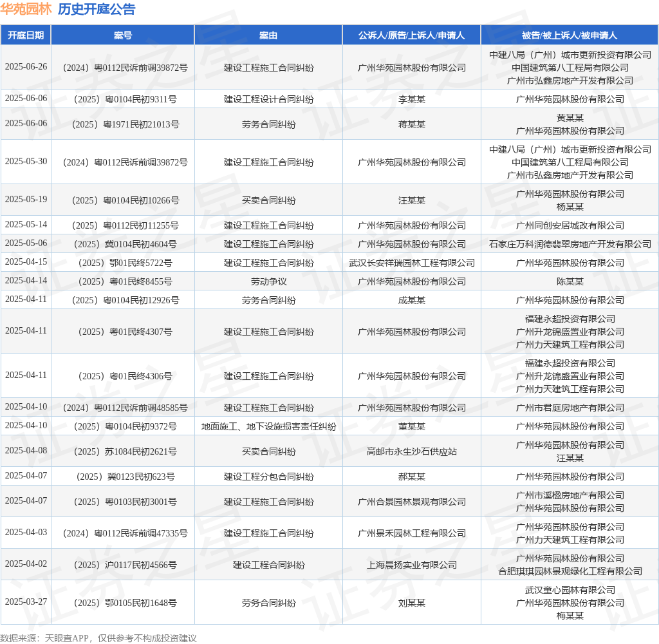
Task: Click the cause "建设工程合同纠纷" in the 沪0117 row
Action: pos(268,565)
